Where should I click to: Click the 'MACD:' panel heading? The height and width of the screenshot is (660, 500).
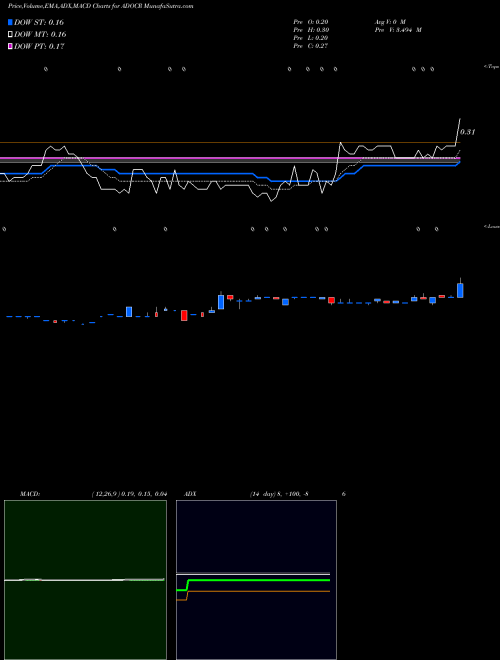pos(30,494)
